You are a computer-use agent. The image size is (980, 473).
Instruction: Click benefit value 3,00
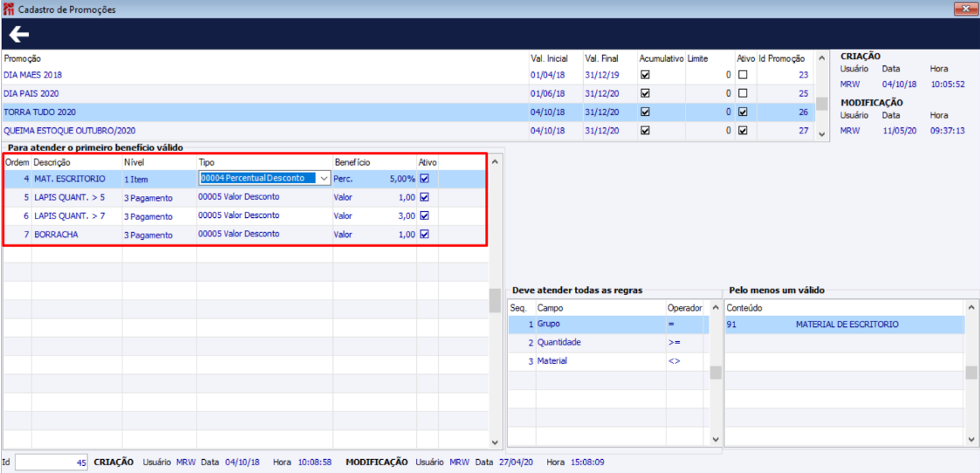pos(407,216)
